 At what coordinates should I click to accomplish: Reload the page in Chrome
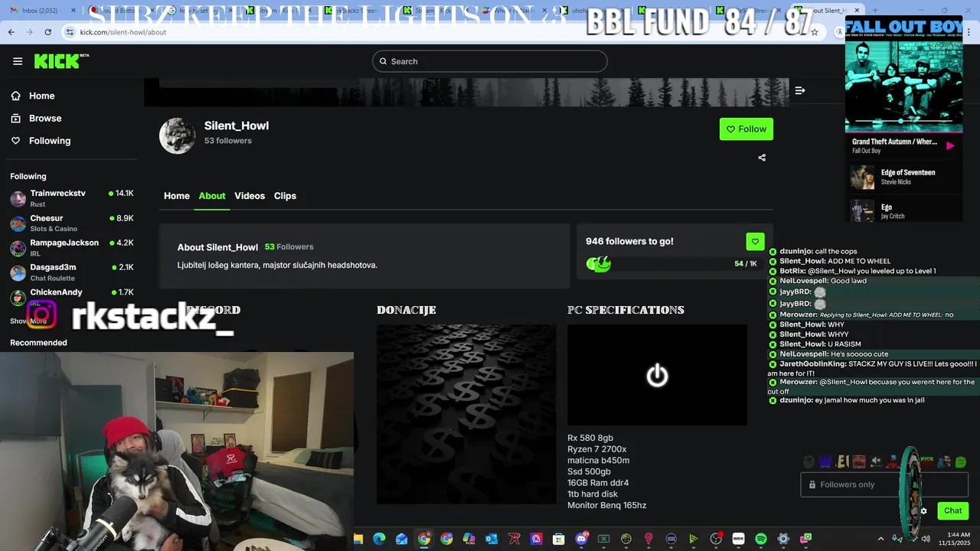point(47,32)
